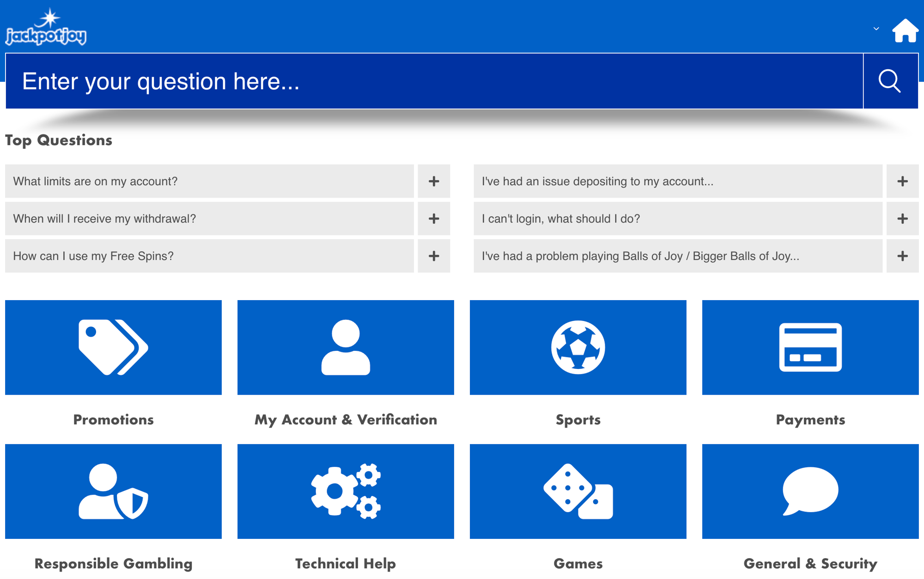Click the 'My Account & Verification' label
This screenshot has height=579, width=924.
tap(346, 420)
